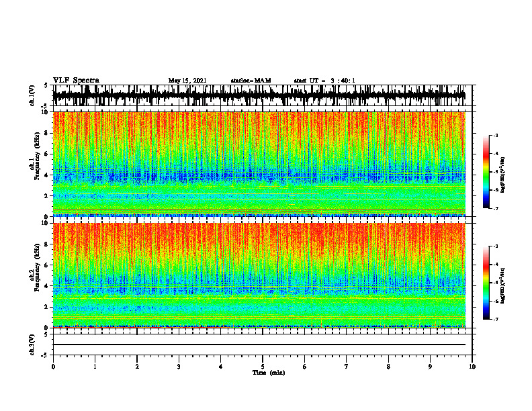Click the '-3' value on ch.1 color bar
The image size is (532, 411).
496,135
